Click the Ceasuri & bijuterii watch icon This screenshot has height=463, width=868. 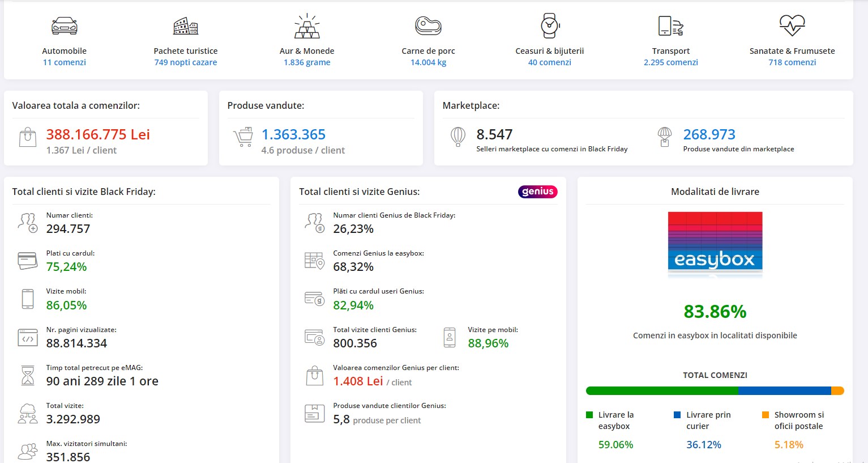[x=549, y=26]
